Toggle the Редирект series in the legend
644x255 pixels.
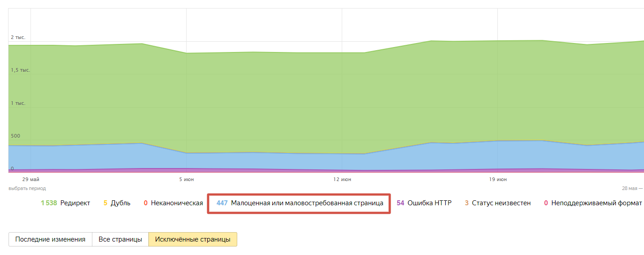pos(65,203)
